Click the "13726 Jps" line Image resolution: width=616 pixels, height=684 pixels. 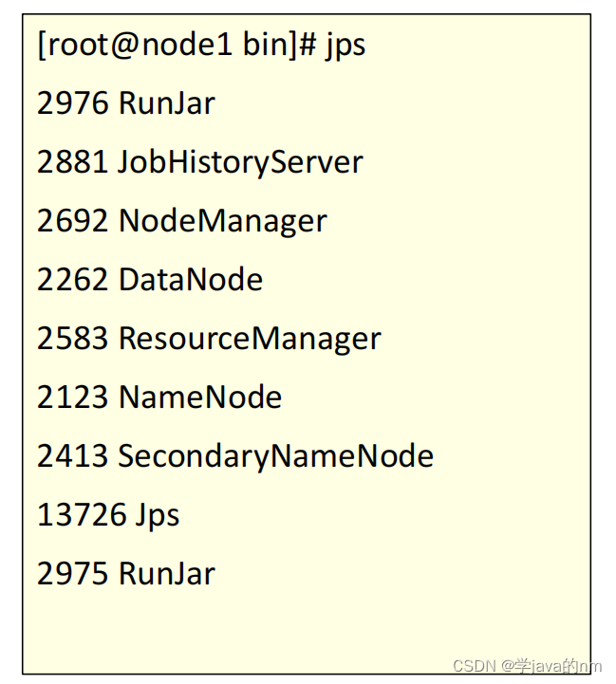(108, 516)
